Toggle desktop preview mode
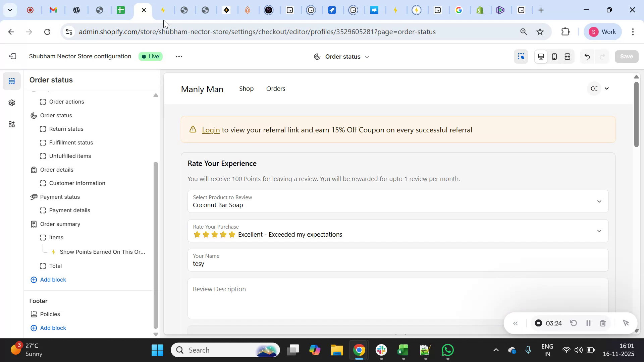This screenshot has width=644, height=362. pos(541,56)
